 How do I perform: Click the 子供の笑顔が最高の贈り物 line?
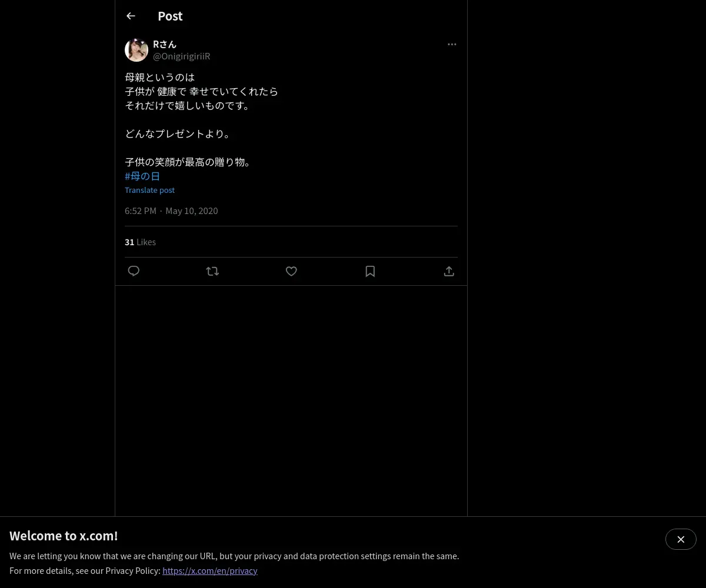(x=189, y=162)
